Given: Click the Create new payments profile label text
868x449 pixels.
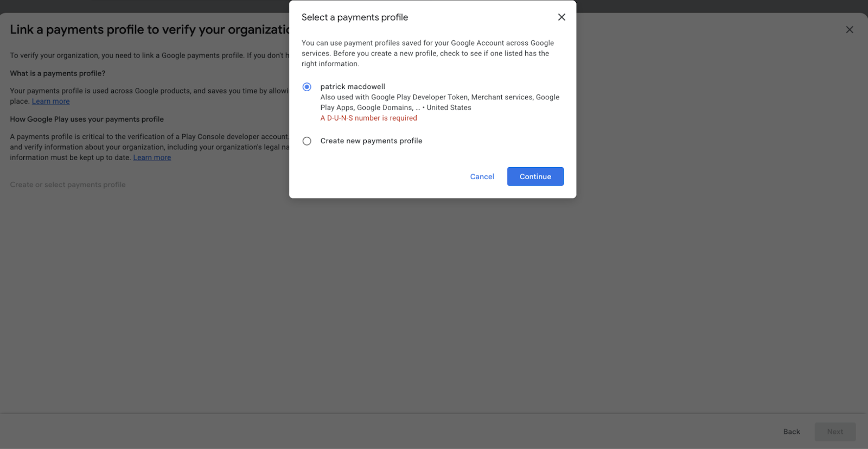Looking at the screenshot, I should (x=371, y=141).
